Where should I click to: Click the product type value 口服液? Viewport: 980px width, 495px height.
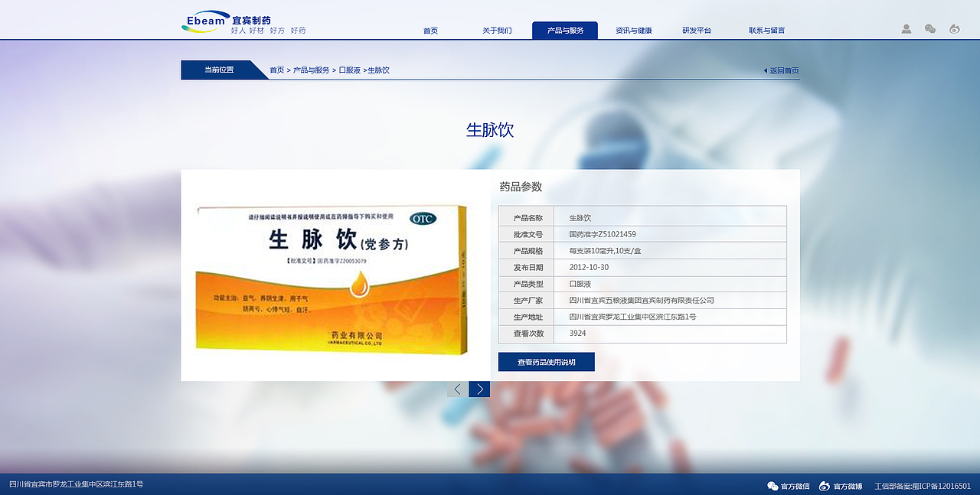[x=580, y=284]
